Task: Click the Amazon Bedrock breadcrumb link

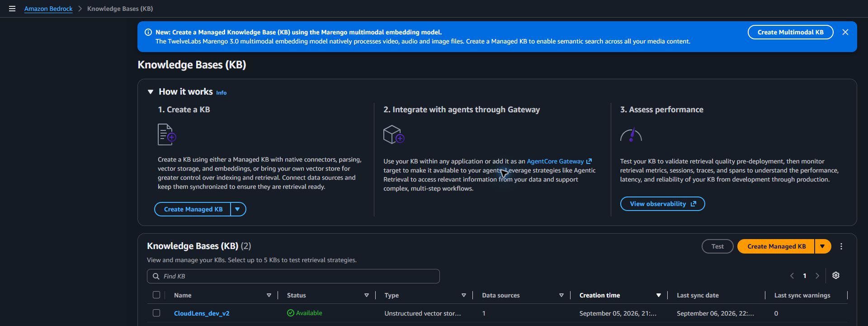Action: click(x=48, y=9)
